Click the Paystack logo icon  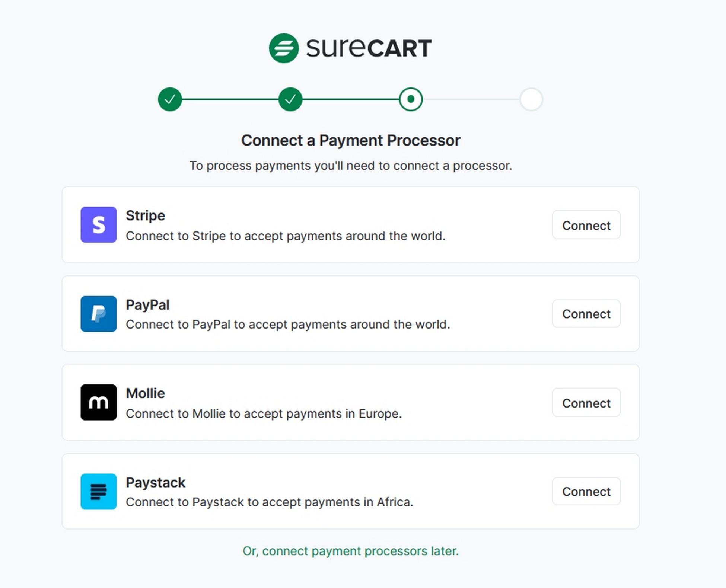click(98, 491)
